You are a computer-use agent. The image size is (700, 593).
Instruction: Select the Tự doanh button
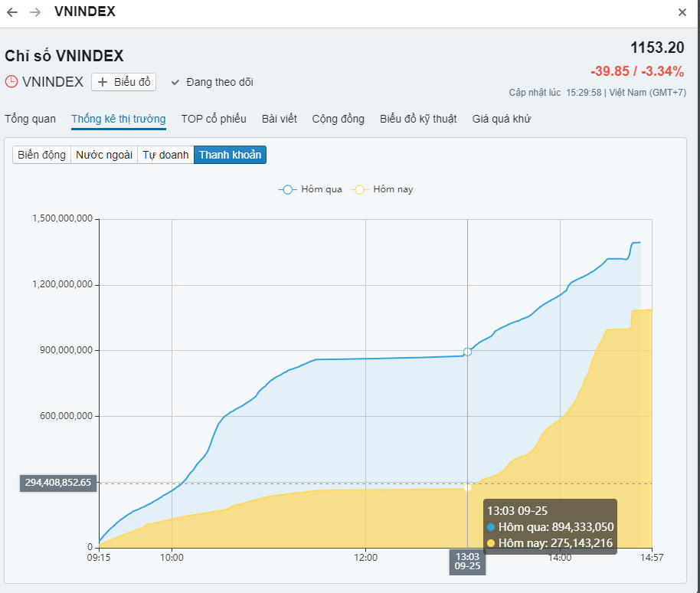click(x=165, y=155)
